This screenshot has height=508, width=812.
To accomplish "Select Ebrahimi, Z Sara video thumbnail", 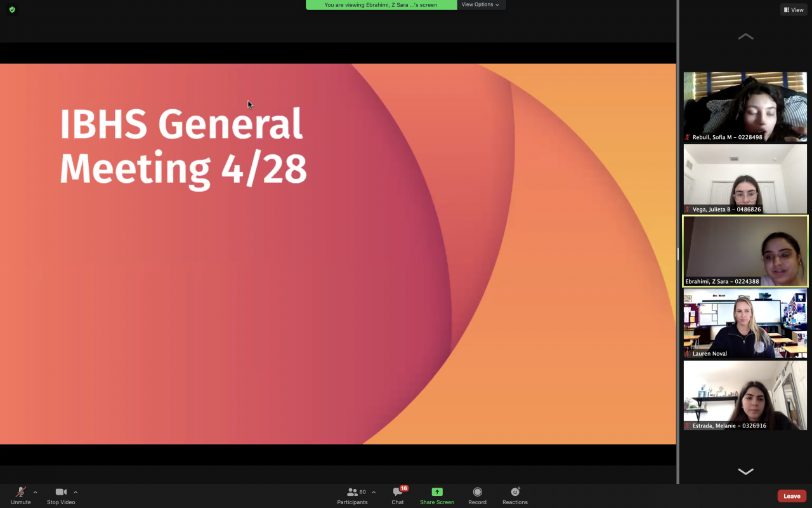I will 745,251.
